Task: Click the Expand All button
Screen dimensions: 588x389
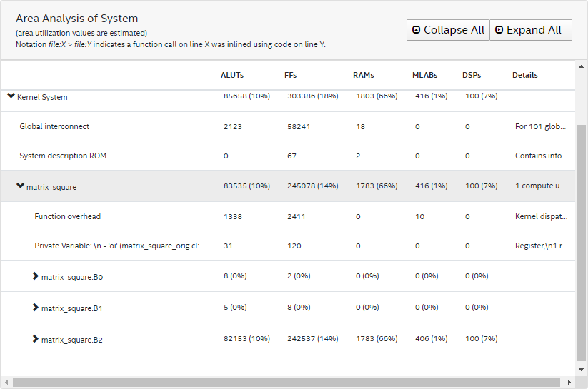Action: click(x=530, y=30)
